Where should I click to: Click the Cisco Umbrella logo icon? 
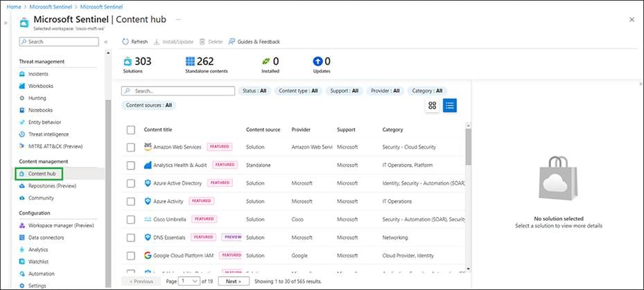148,219
